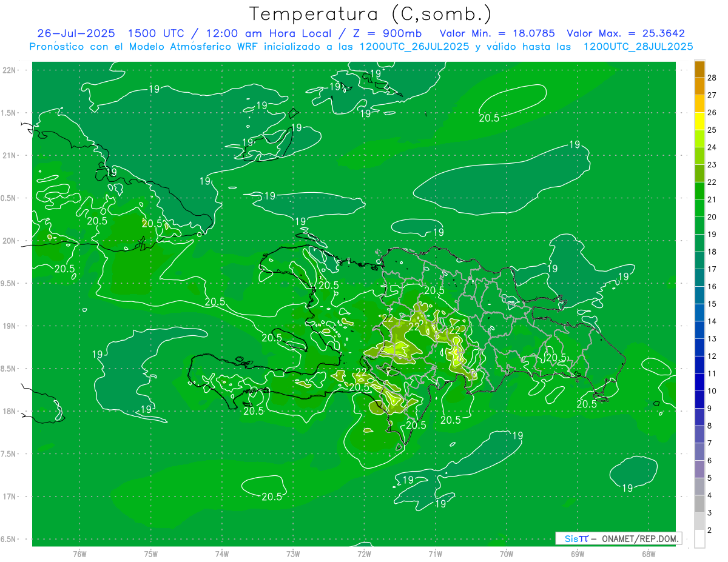Click the colorbar value label 21

point(712,200)
